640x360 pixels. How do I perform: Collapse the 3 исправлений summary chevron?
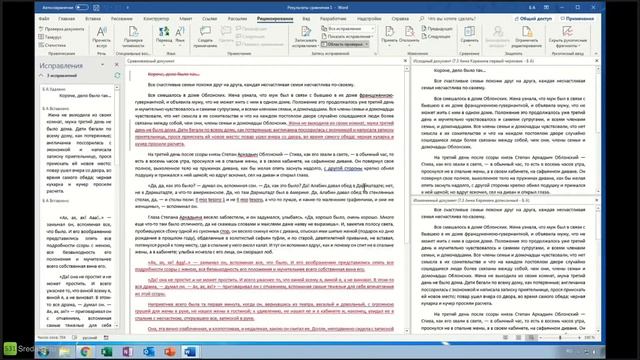(41, 76)
